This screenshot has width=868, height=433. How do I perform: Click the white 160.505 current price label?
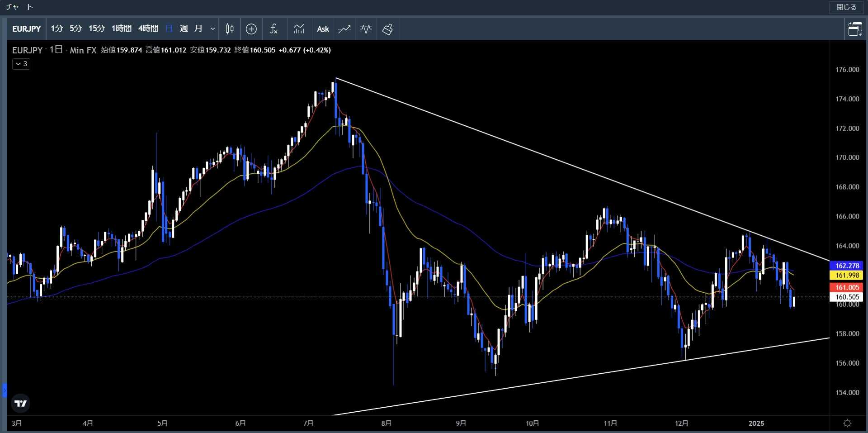pos(847,297)
